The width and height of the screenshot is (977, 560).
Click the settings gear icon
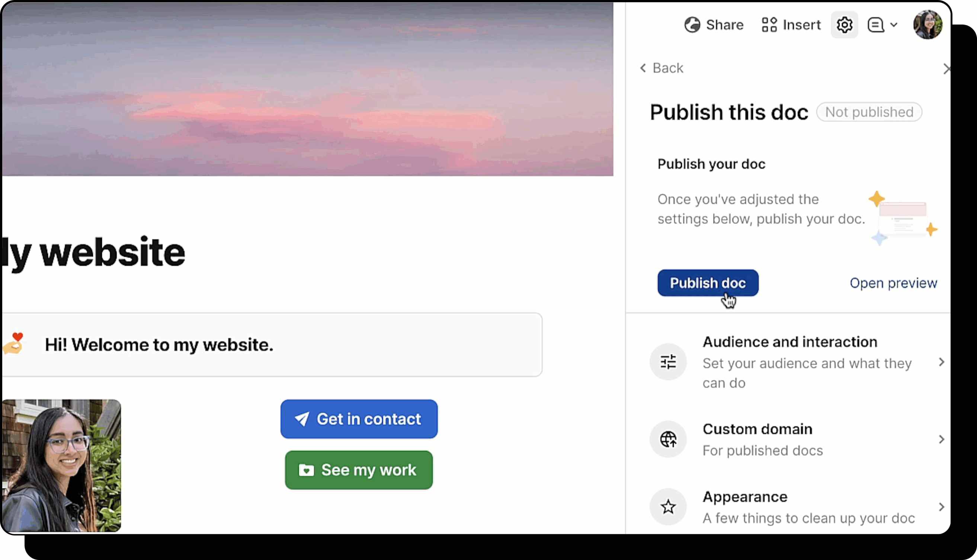[844, 25]
